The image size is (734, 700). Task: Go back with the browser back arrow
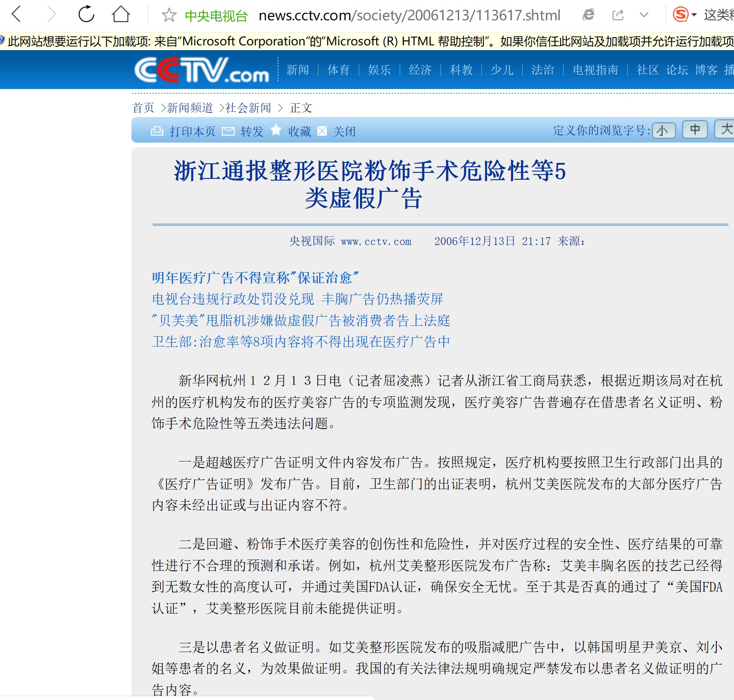[x=16, y=14]
